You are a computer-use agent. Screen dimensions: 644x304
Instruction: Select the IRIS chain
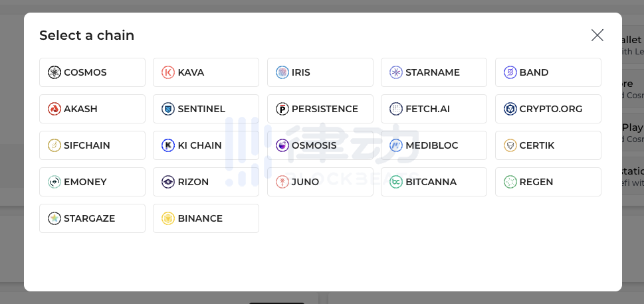(320, 72)
